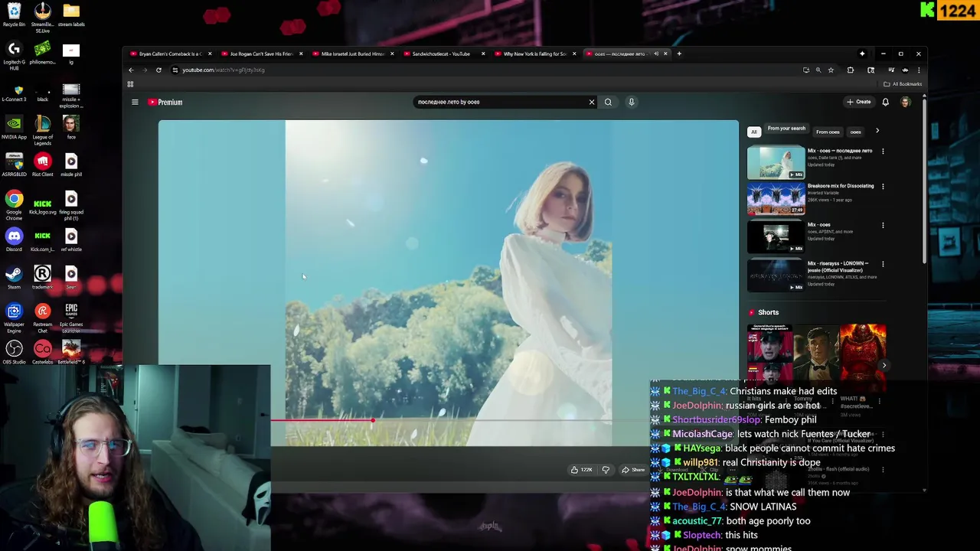Open the YouTube guide hamburger menu
980x551 pixels.
[x=135, y=102]
